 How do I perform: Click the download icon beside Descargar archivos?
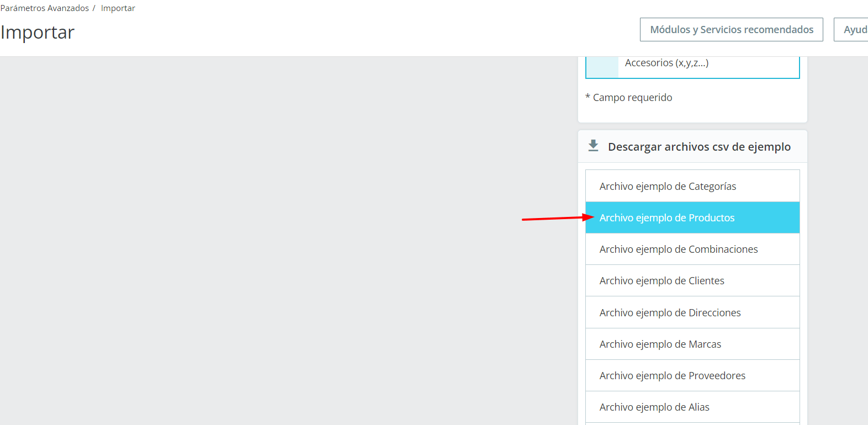[593, 146]
